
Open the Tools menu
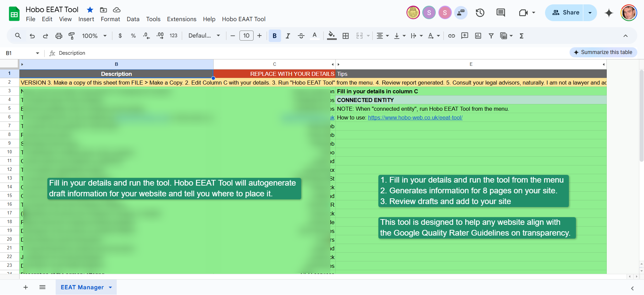[x=153, y=19]
